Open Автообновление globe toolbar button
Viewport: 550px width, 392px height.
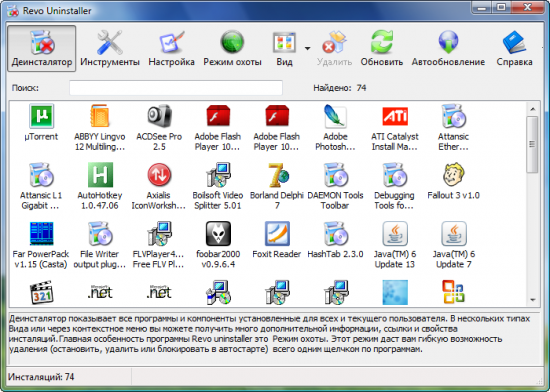point(448,48)
